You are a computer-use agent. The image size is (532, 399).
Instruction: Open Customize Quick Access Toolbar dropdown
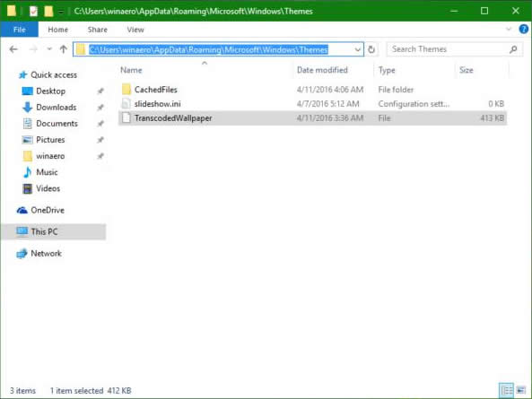(x=61, y=12)
